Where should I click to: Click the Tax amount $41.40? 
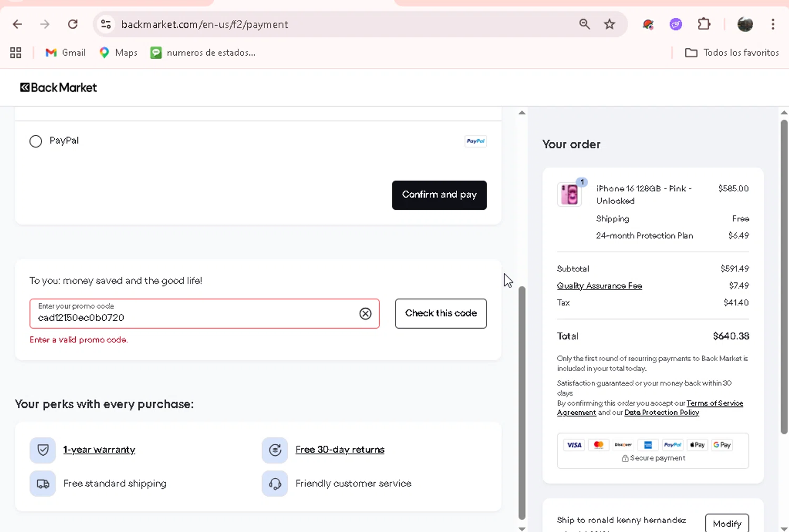pyautogui.click(x=736, y=303)
